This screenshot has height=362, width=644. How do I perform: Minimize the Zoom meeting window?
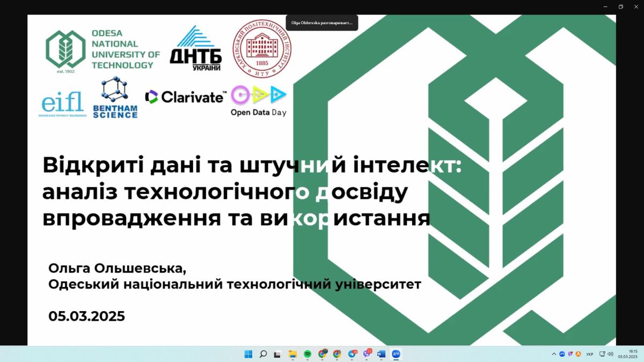tap(605, 6)
